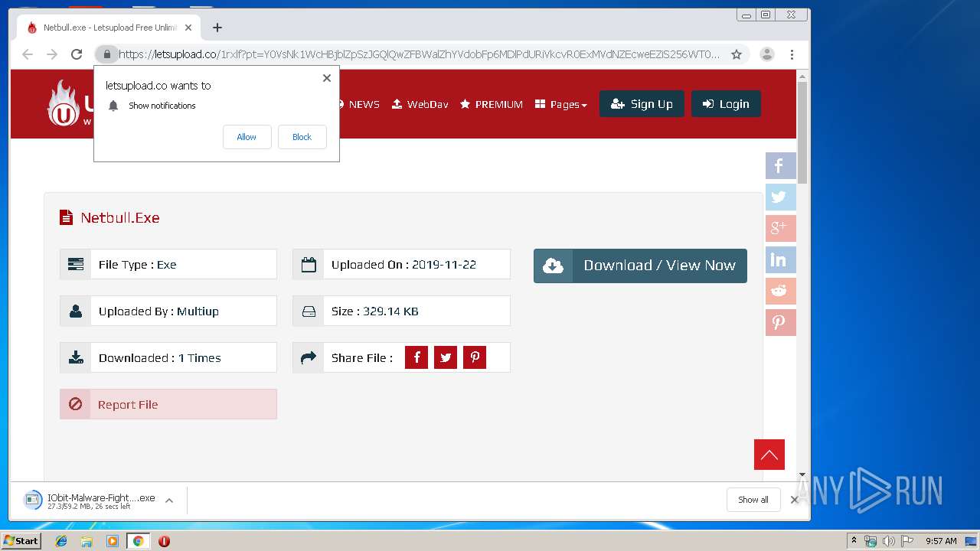The image size is (980, 551).
Task: Click the volume speaker tray icon
Action: tap(889, 541)
